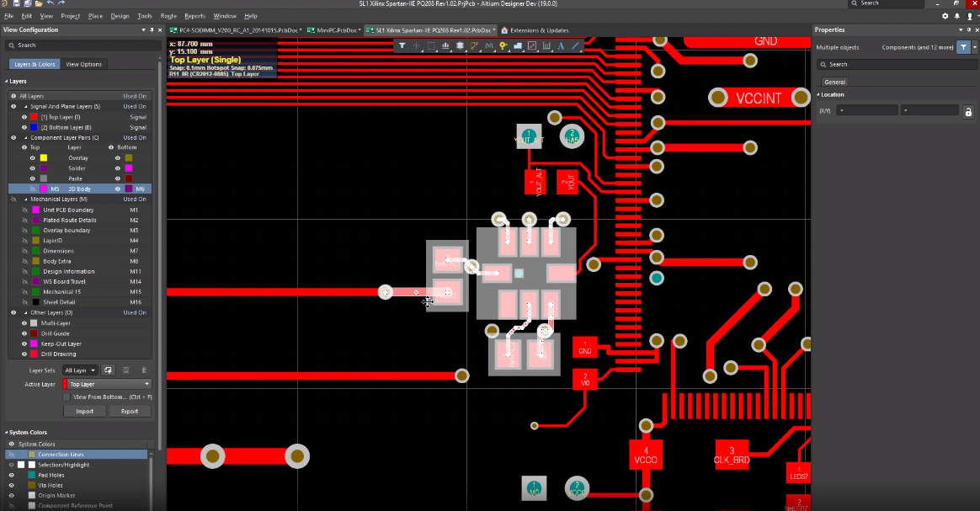Switch to the View Options tab
The width and height of the screenshot is (980, 511).
[83, 64]
